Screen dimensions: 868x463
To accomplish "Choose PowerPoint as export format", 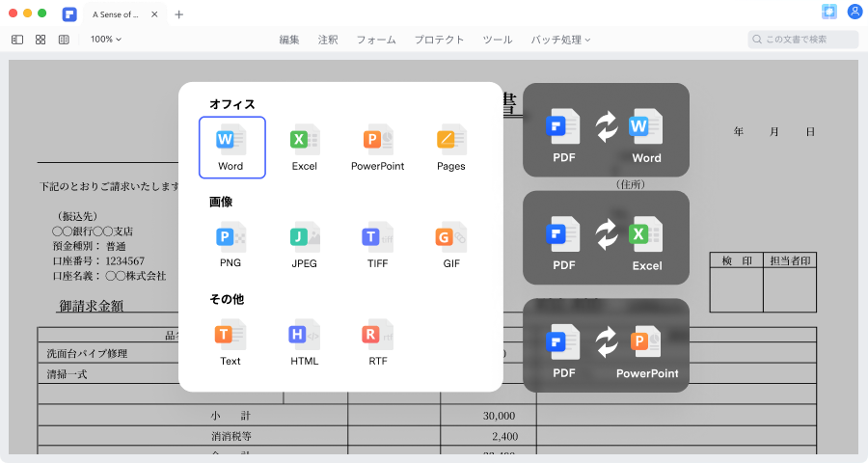I will (x=377, y=148).
